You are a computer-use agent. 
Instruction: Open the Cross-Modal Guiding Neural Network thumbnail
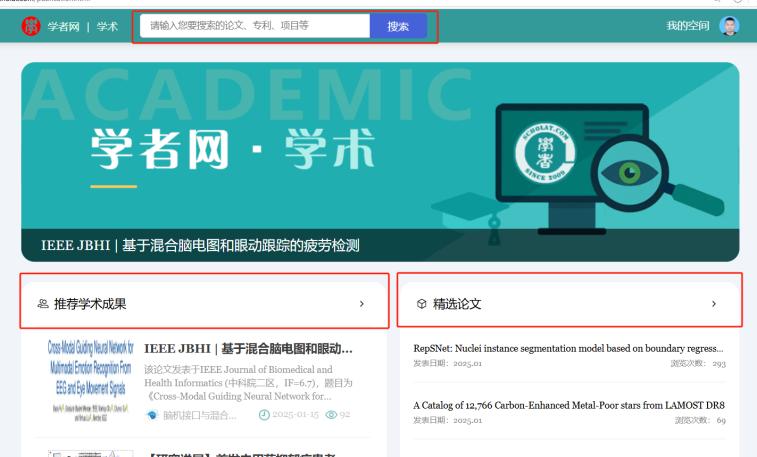[x=90, y=380]
